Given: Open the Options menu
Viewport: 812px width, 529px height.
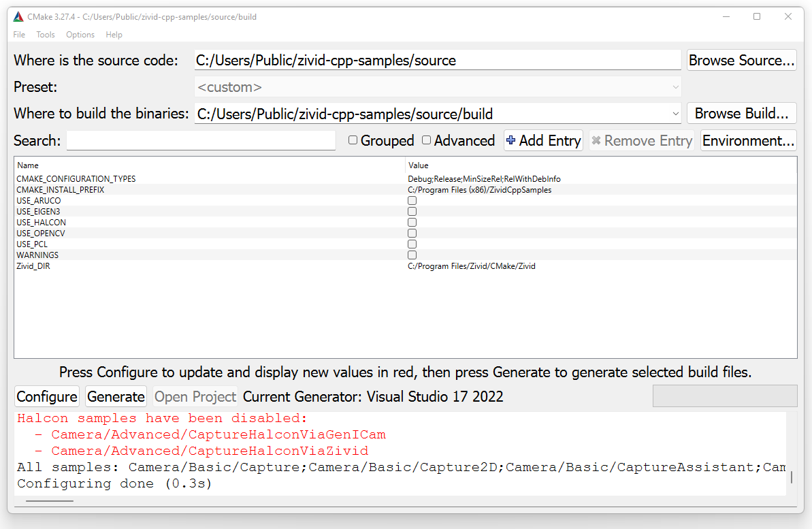Looking at the screenshot, I should (x=80, y=35).
